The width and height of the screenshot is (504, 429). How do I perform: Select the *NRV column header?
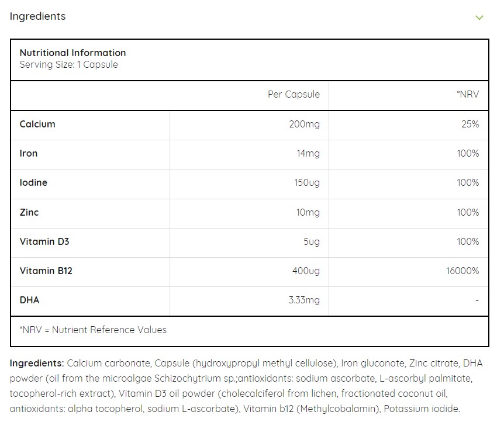(468, 94)
